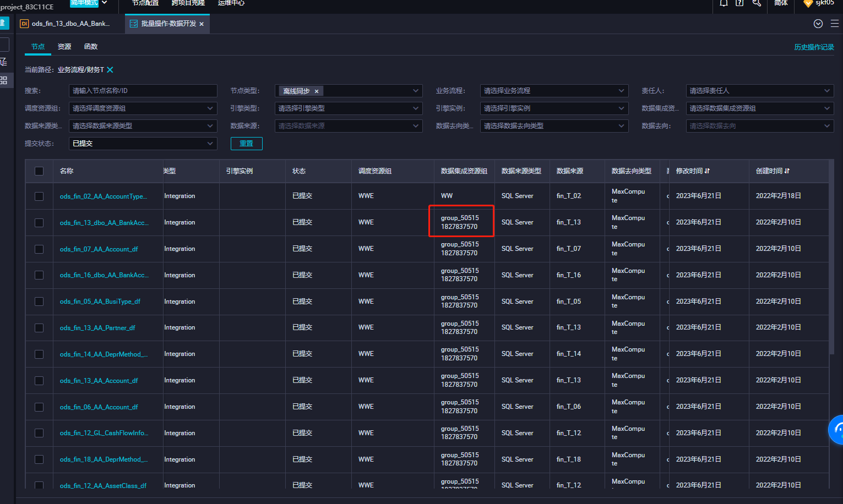Image resolution: width=843 pixels, height=504 pixels.
Task: Open tab list circled chevron icon
Action: pos(818,24)
